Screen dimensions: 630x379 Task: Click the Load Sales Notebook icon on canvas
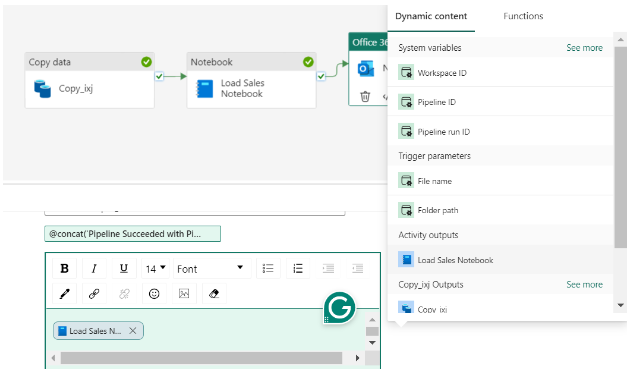pos(205,89)
